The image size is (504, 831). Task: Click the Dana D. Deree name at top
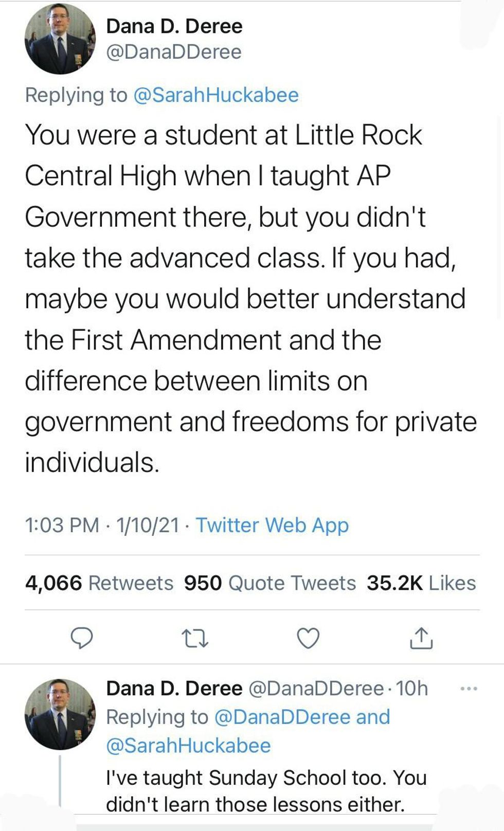(174, 26)
